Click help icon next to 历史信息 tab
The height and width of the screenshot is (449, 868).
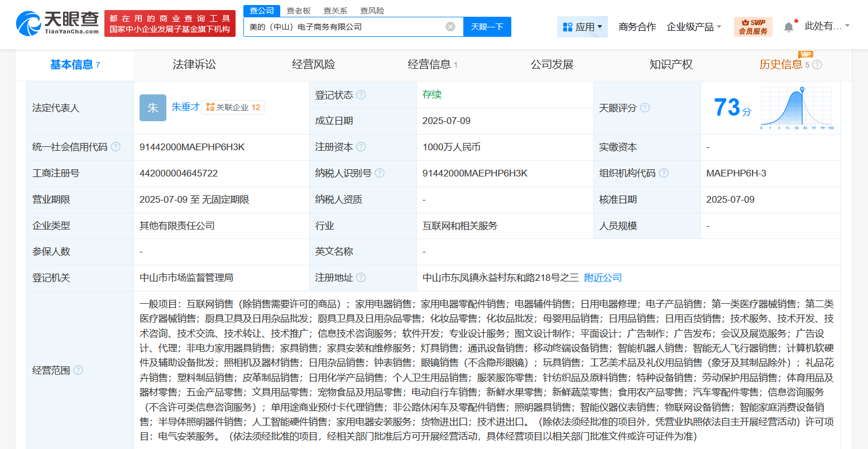click(817, 65)
